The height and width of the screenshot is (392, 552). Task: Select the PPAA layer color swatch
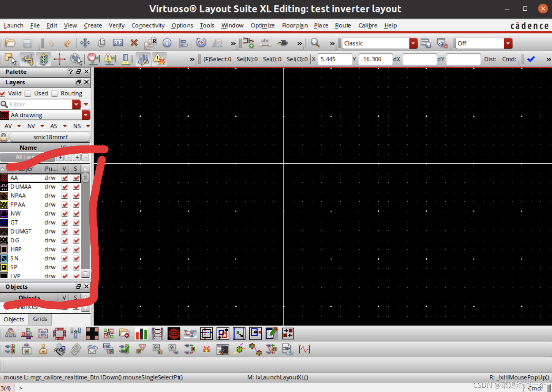(4, 204)
